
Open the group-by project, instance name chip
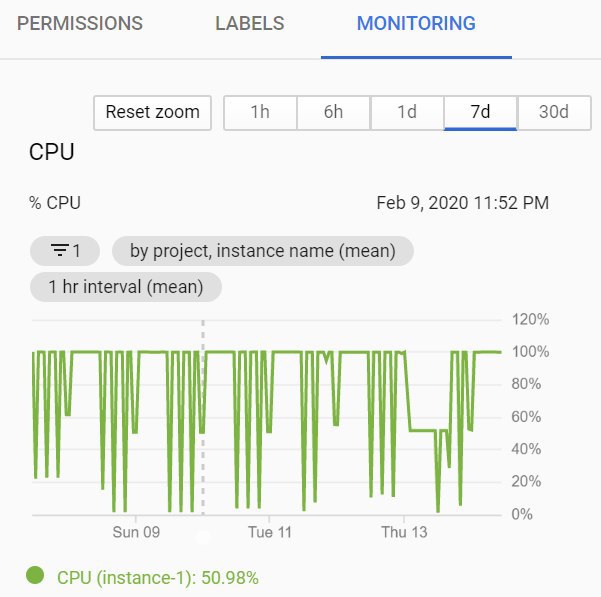tap(261, 250)
